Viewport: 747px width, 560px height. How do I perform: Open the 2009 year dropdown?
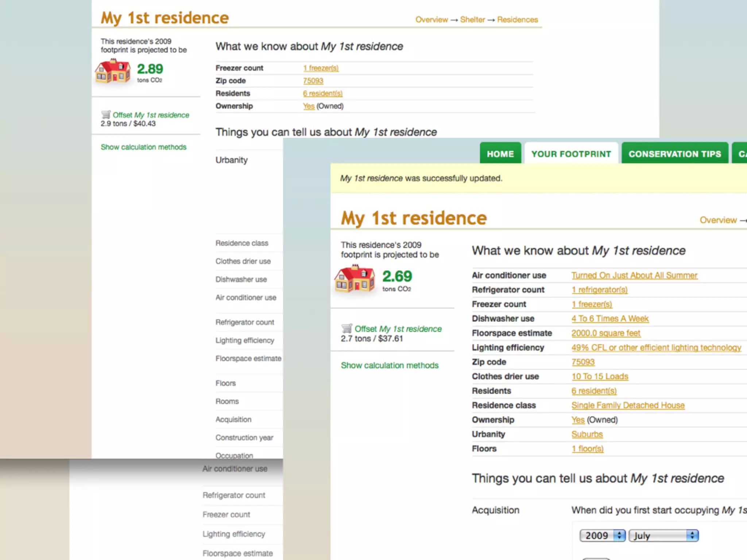(602, 535)
